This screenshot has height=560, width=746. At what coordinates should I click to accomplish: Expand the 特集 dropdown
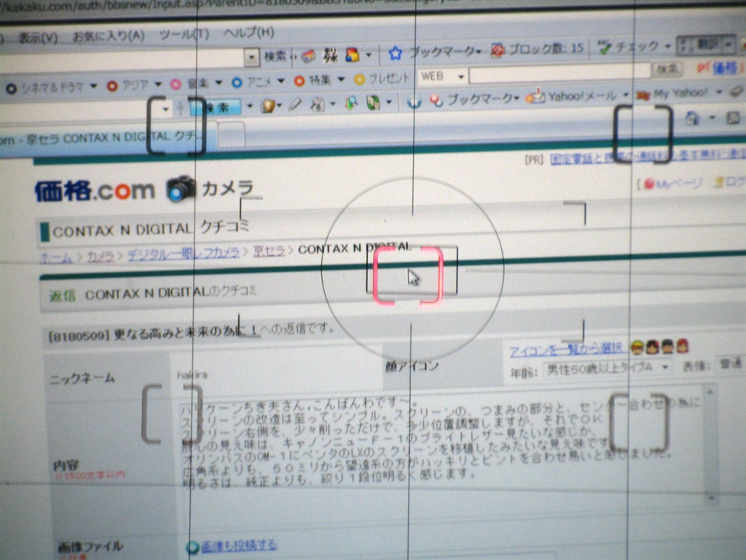(x=341, y=79)
